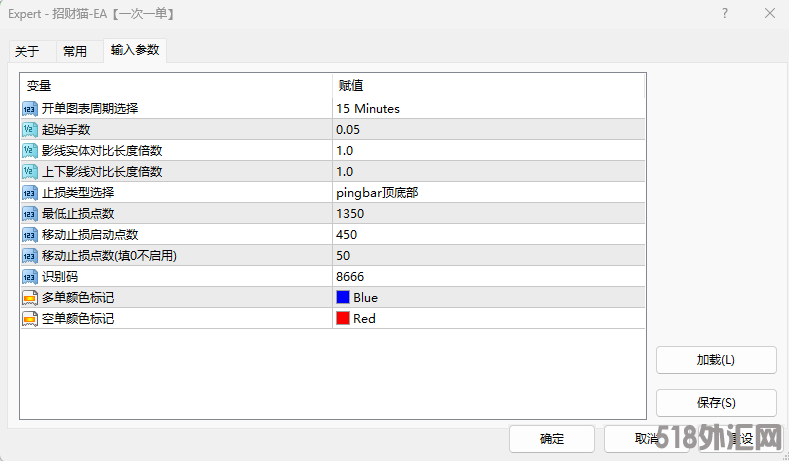Click the color-type icon beside 多单颜色标记

tap(30, 298)
